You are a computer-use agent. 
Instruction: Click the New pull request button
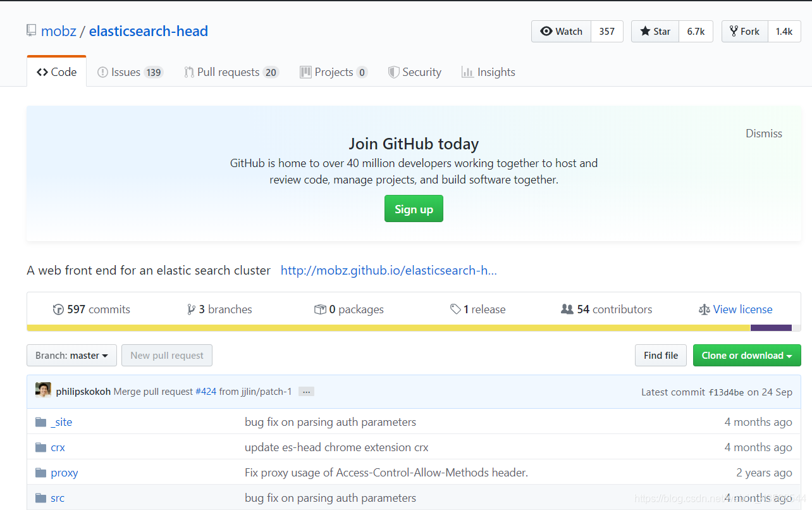coord(167,356)
